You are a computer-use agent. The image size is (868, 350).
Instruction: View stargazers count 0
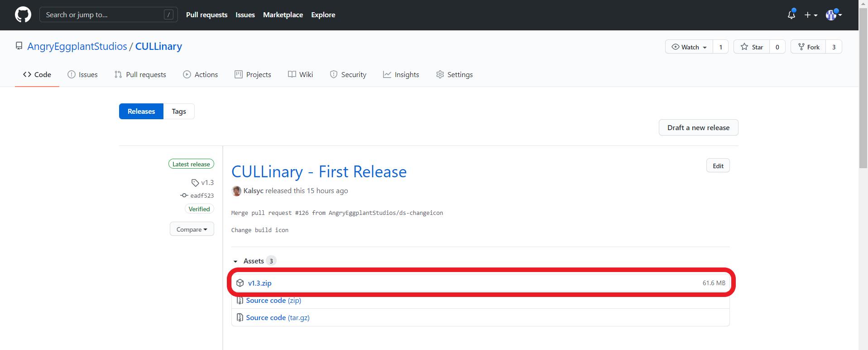[x=777, y=47]
